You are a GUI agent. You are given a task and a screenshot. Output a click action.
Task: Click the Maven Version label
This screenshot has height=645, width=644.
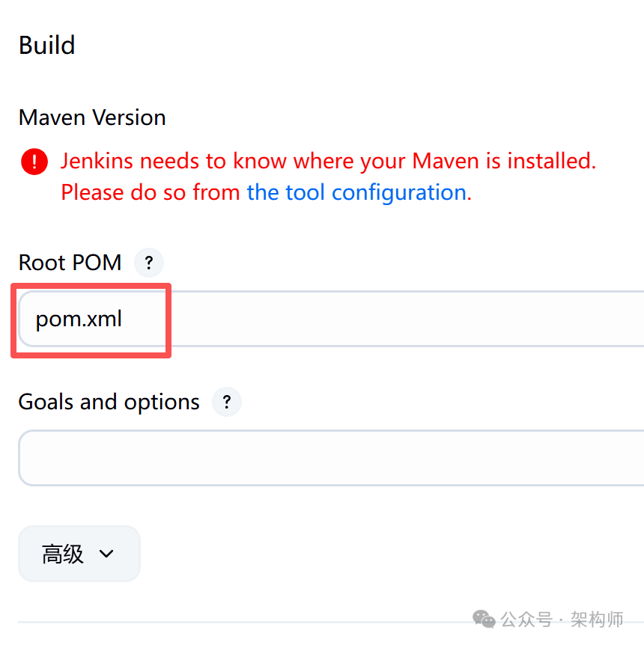tap(92, 117)
